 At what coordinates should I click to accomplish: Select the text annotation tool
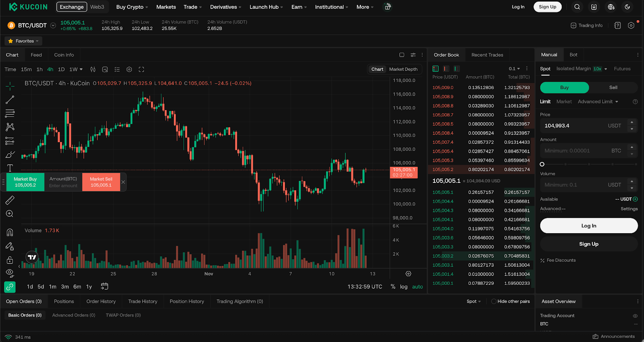click(x=10, y=168)
